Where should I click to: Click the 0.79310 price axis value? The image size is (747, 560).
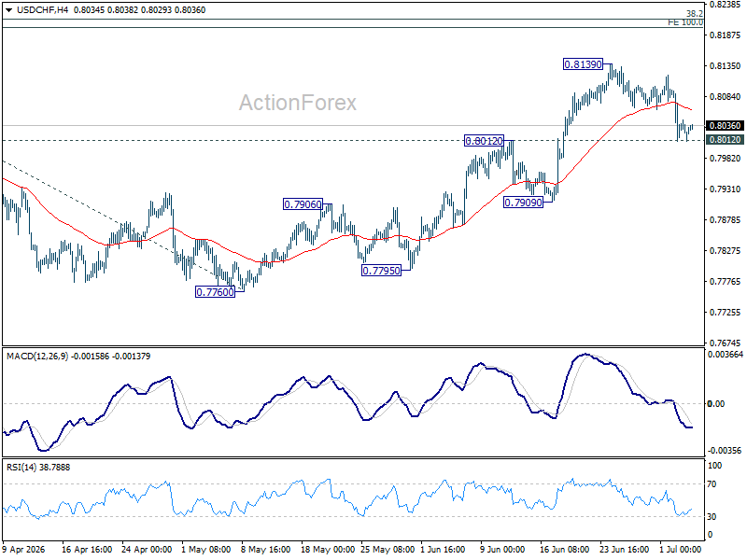point(726,189)
